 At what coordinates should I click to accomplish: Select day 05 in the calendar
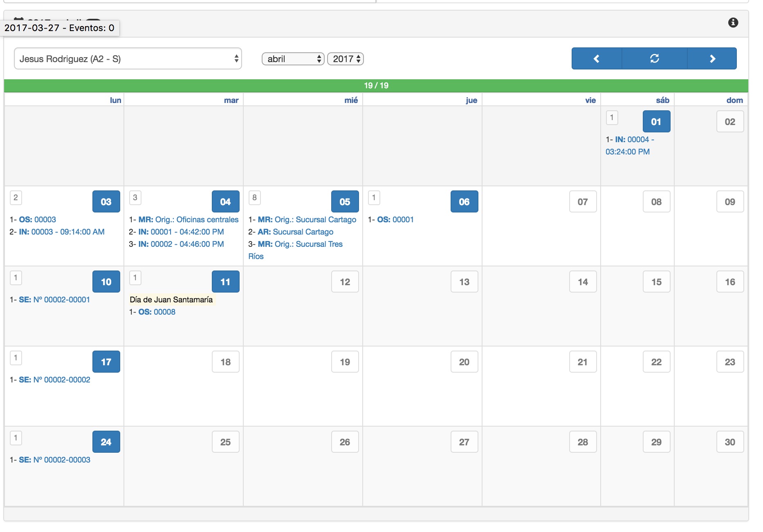point(345,201)
